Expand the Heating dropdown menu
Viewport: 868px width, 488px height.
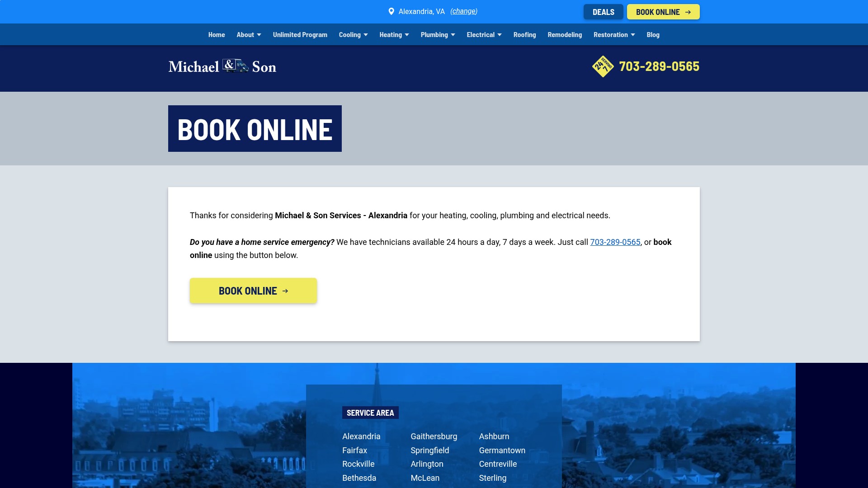(x=394, y=35)
